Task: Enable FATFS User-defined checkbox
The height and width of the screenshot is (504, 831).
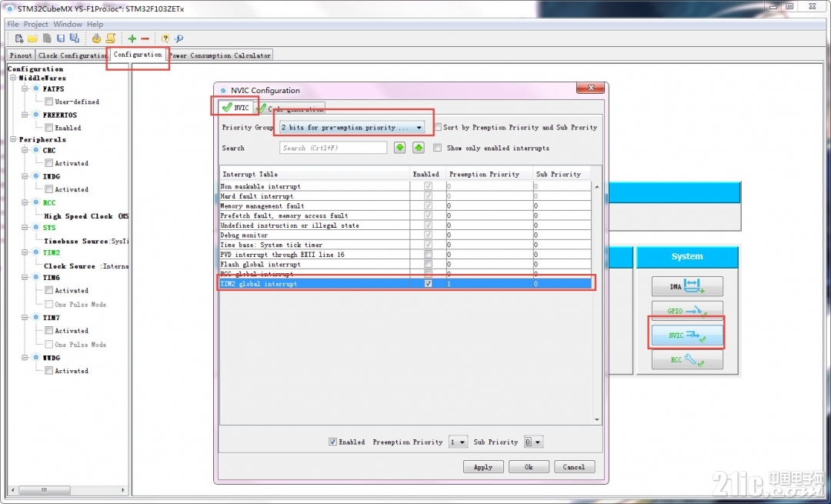Action: point(48,102)
